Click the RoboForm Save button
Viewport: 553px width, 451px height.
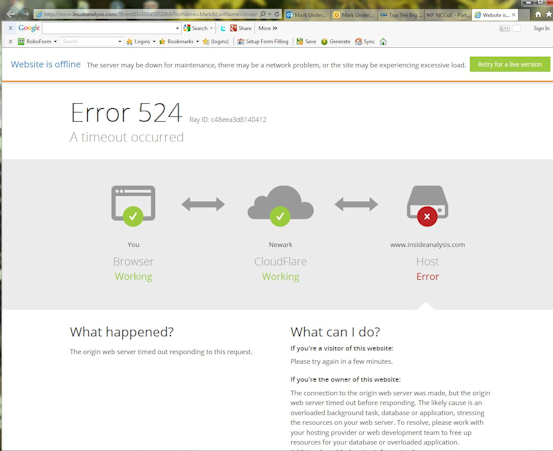[306, 42]
